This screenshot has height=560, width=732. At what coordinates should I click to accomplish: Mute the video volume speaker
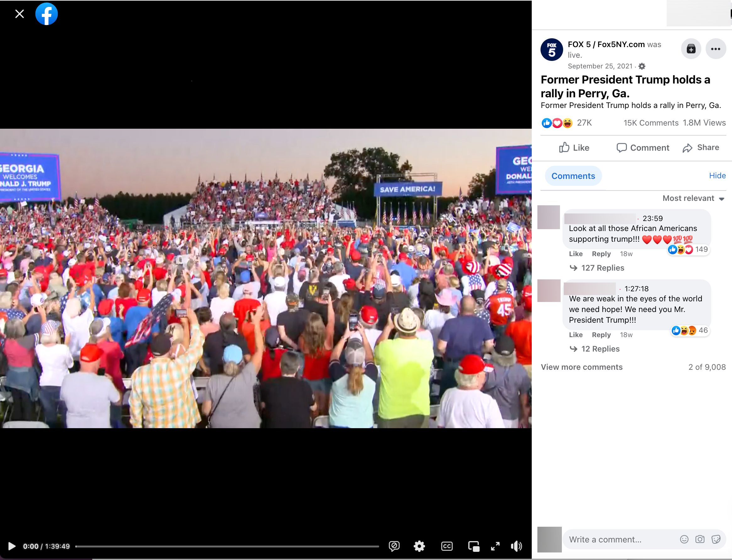pyautogui.click(x=516, y=546)
